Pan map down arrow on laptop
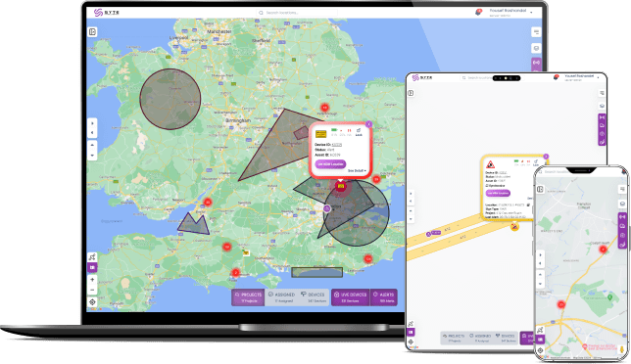This screenshot has width=631, height=364. [92, 155]
